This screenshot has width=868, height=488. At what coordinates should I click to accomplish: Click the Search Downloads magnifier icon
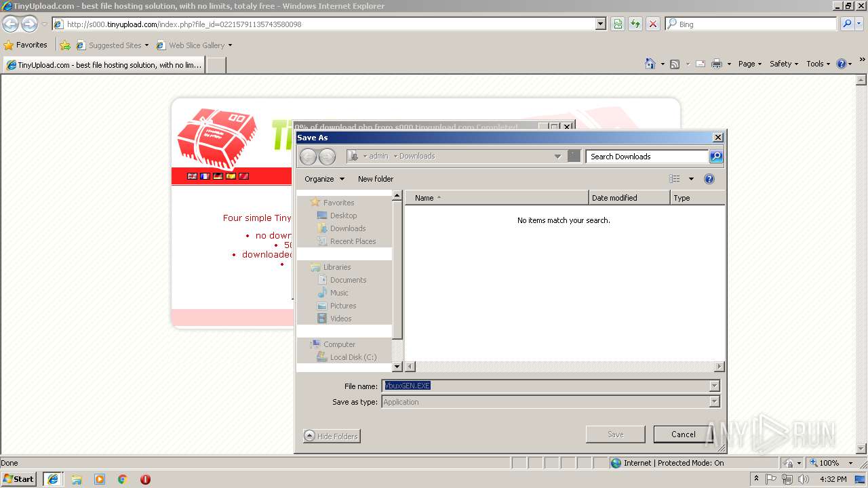pyautogui.click(x=716, y=157)
